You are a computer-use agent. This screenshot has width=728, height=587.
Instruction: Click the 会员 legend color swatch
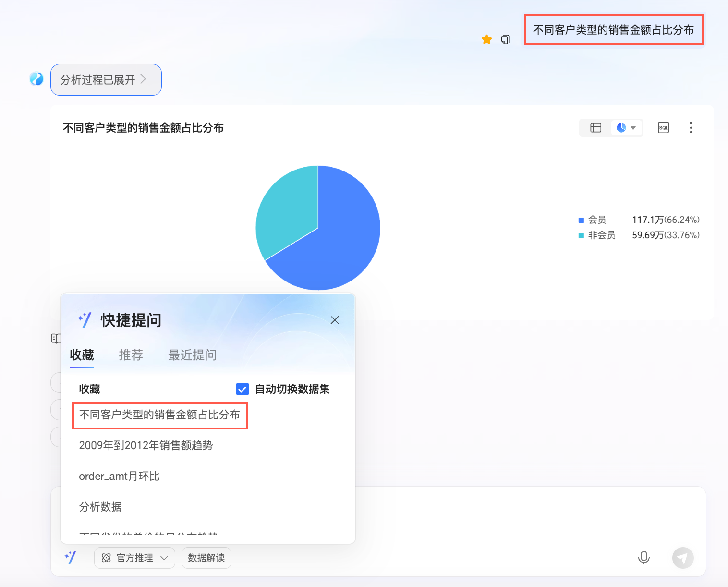[581, 220]
